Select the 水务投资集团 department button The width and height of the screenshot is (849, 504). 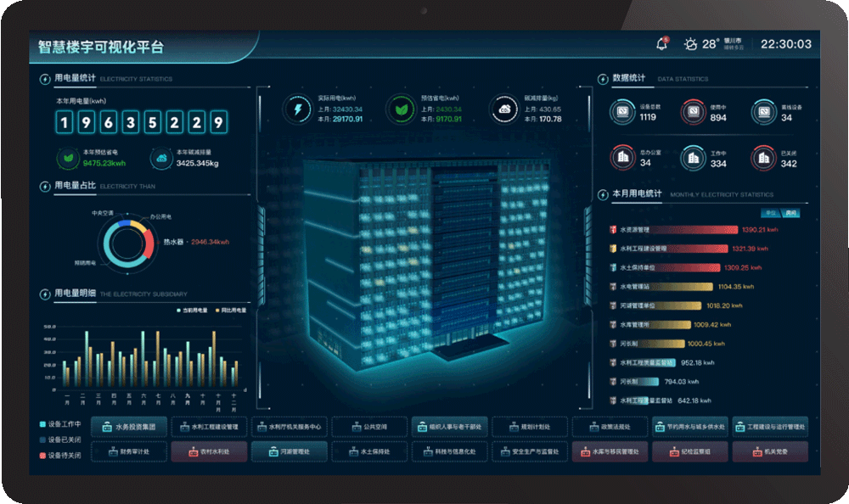pyautogui.click(x=128, y=427)
